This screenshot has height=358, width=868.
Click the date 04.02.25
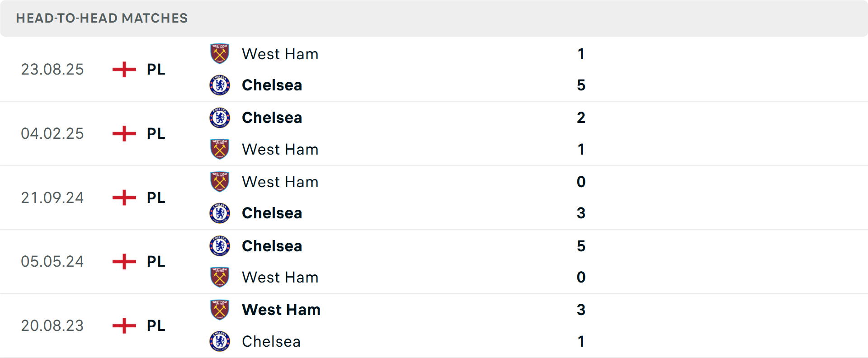coord(52,133)
